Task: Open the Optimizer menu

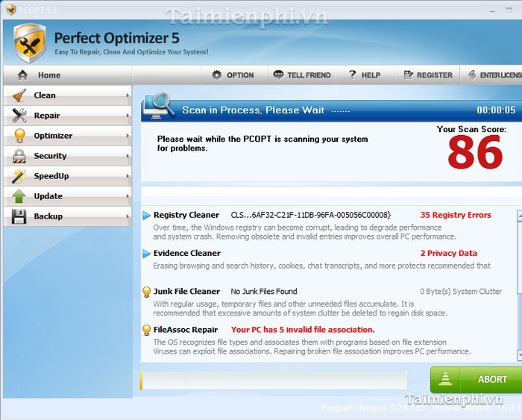Action: tap(68, 136)
